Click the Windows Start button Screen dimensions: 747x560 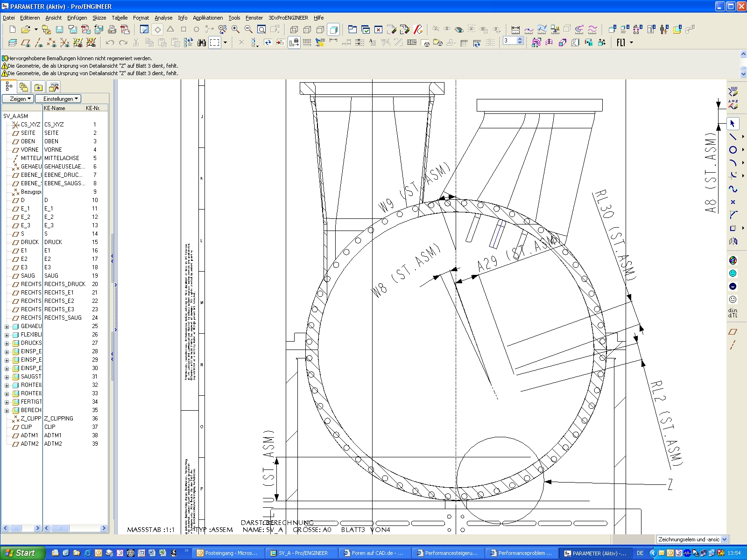tap(21, 553)
